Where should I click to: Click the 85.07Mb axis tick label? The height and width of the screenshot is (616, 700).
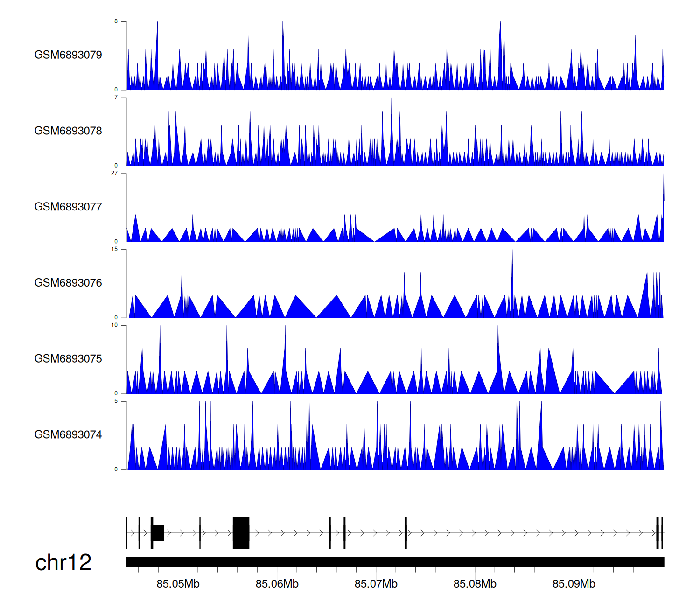376,584
